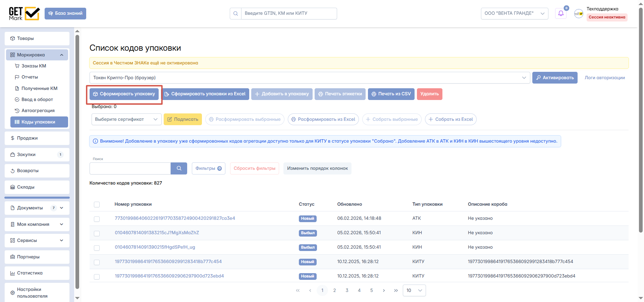Go to next page arrow
This screenshot has height=302, width=644.
pyautogui.click(x=384, y=290)
